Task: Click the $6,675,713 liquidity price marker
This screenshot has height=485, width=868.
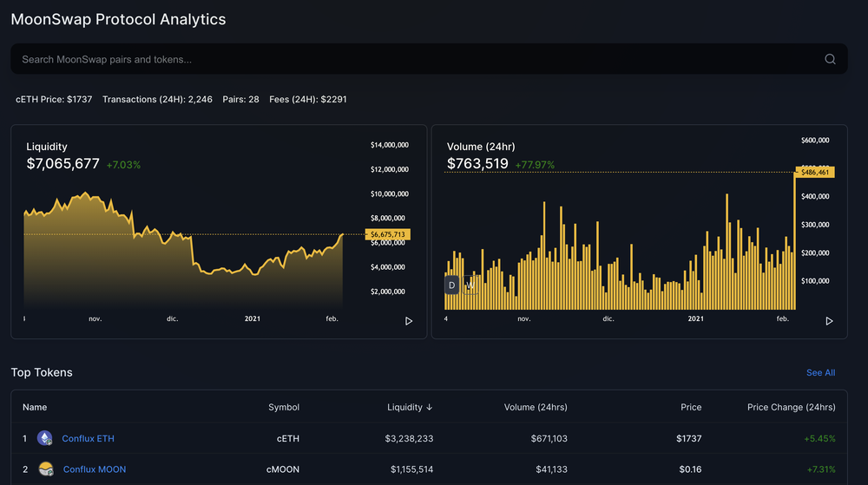Action: pyautogui.click(x=387, y=234)
